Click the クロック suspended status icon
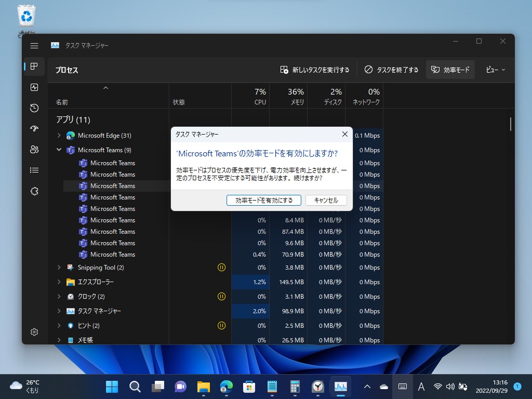This screenshot has width=532, height=399. pos(221,297)
